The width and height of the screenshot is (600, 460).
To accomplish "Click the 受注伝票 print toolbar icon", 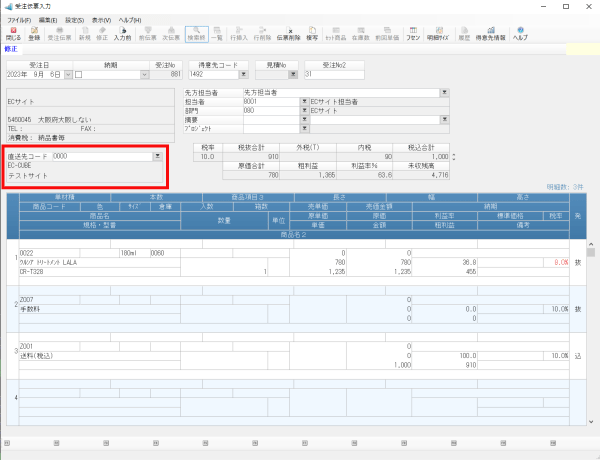I will click(x=59, y=34).
